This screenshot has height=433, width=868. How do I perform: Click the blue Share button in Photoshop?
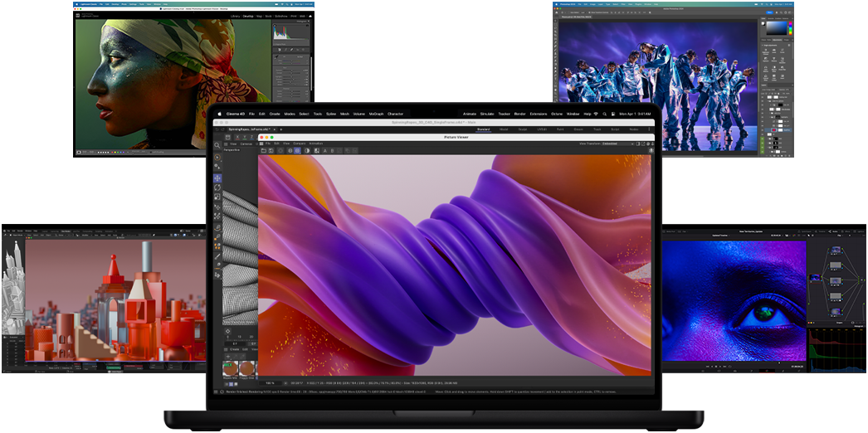[769, 12]
